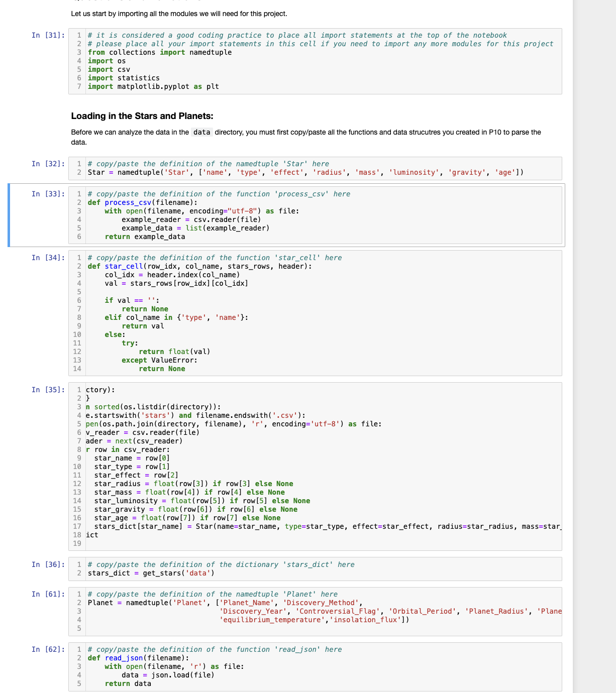
Task: Click the 'with open(filename, encoding="utf-8")' line
Action: [x=202, y=211]
